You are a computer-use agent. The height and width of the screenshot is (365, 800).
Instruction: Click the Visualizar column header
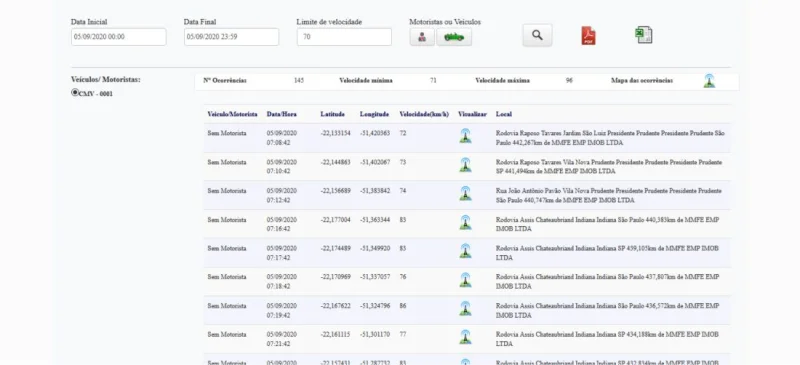pyautogui.click(x=472, y=114)
